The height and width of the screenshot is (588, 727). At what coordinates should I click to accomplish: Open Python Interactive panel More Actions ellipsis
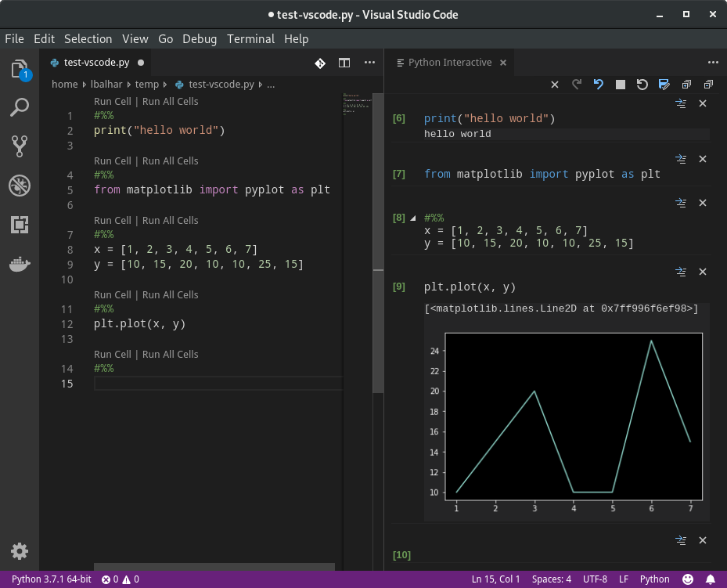click(713, 62)
